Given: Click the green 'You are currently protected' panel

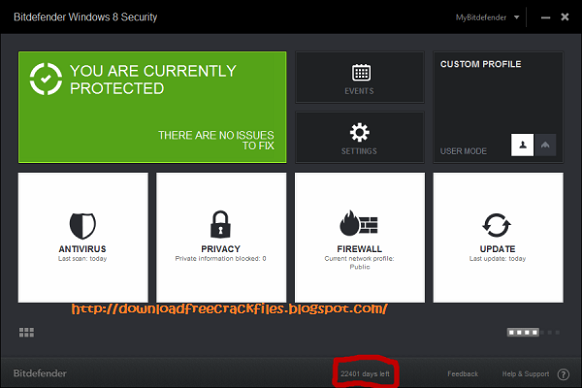Looking at the screenshot, I should [x=152, y=107].
